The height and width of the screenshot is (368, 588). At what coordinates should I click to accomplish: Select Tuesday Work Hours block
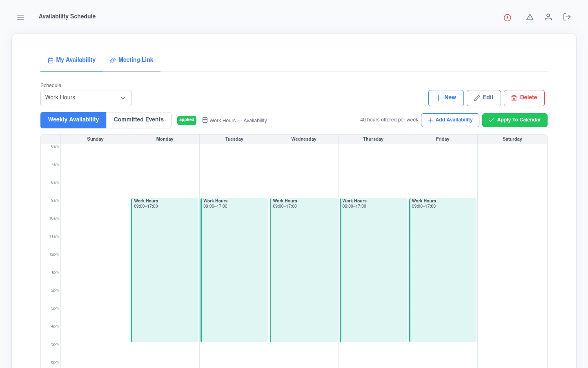point(234,270)
